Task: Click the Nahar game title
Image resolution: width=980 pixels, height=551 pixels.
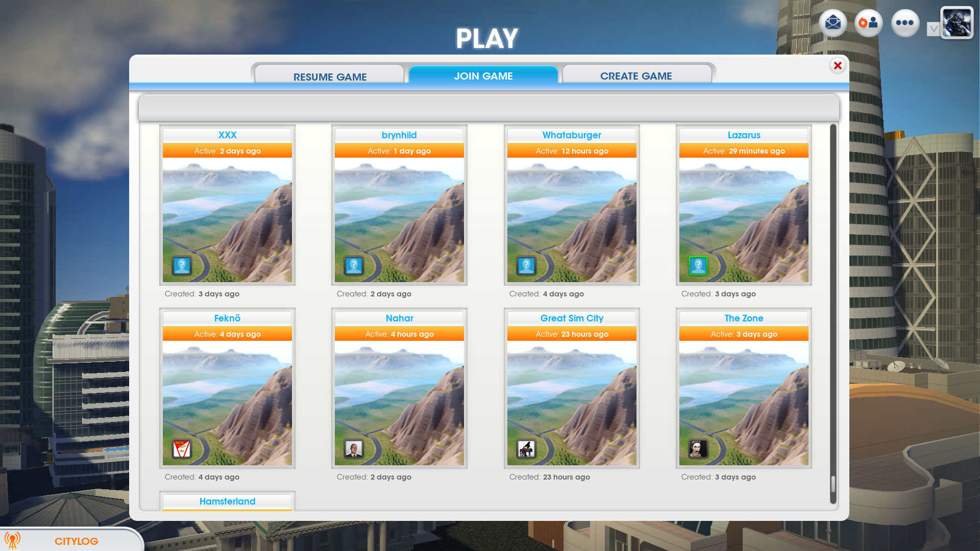Action: click(x=399, y=318)
